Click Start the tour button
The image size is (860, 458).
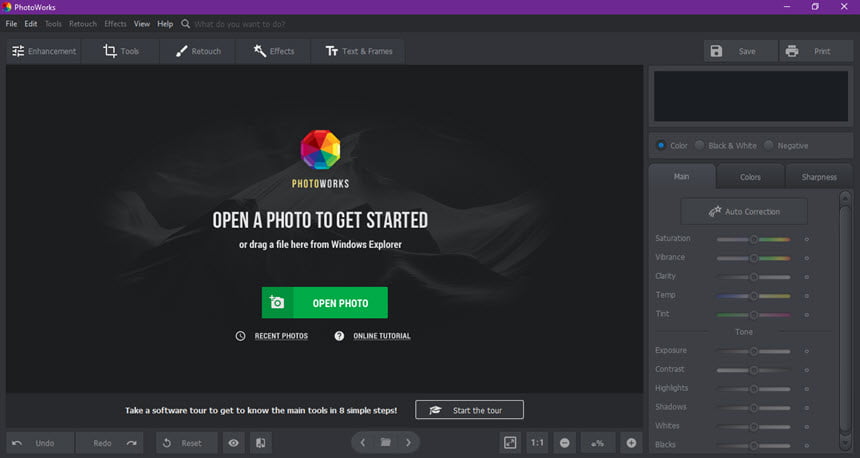(x=469, y=410)
